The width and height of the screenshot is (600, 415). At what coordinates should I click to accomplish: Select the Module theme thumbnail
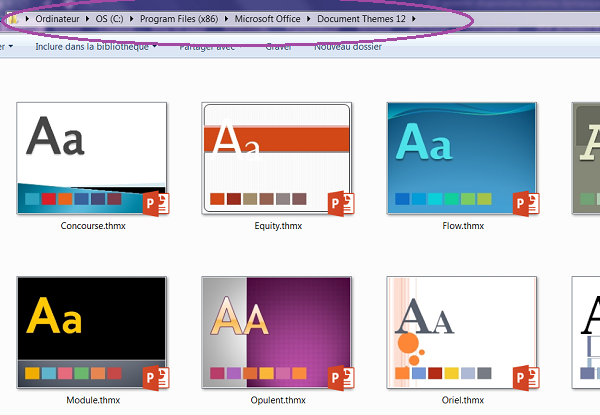click(92, 332)
